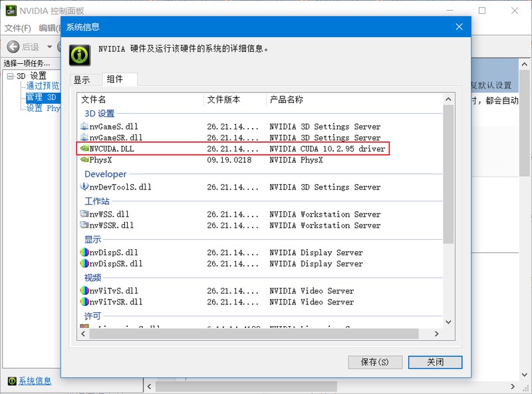This screenshot has width=532, height=394.
Task: Click the main window scroll down arrow
Action: point(524,375)
